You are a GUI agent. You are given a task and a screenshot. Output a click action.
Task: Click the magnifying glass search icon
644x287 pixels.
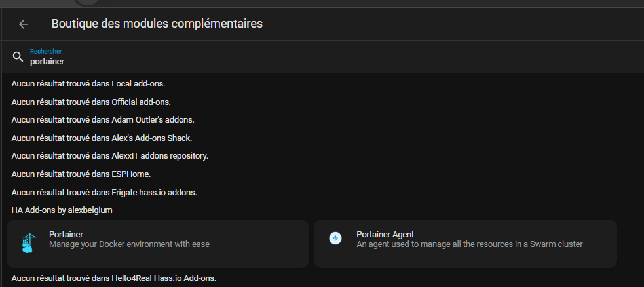point(18,56)
